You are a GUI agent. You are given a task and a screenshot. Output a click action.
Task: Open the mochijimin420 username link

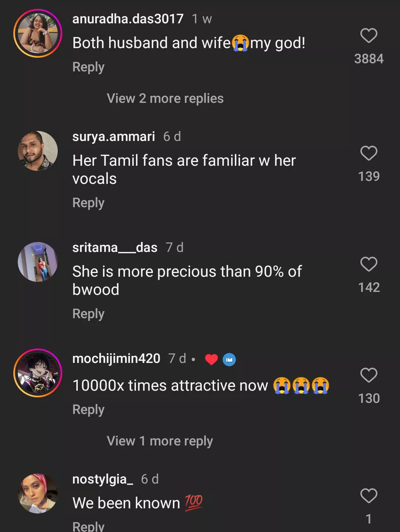point(116,358)
